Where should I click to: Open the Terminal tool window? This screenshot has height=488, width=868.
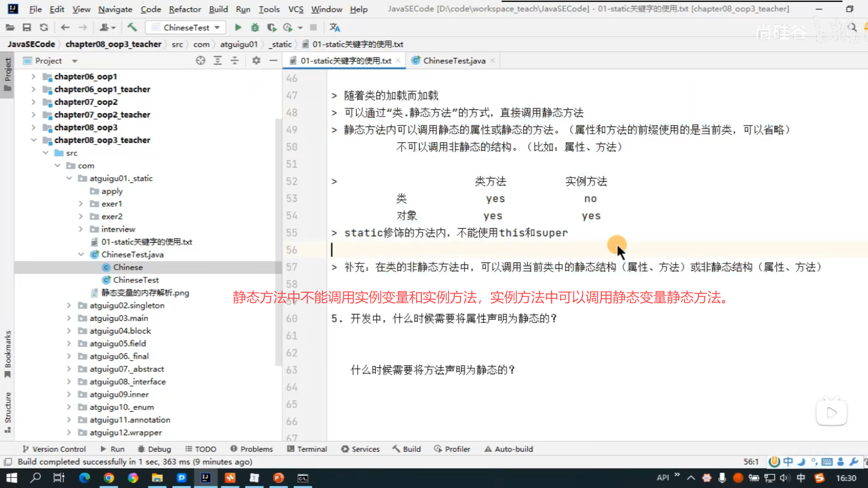[x=307, y=449]
